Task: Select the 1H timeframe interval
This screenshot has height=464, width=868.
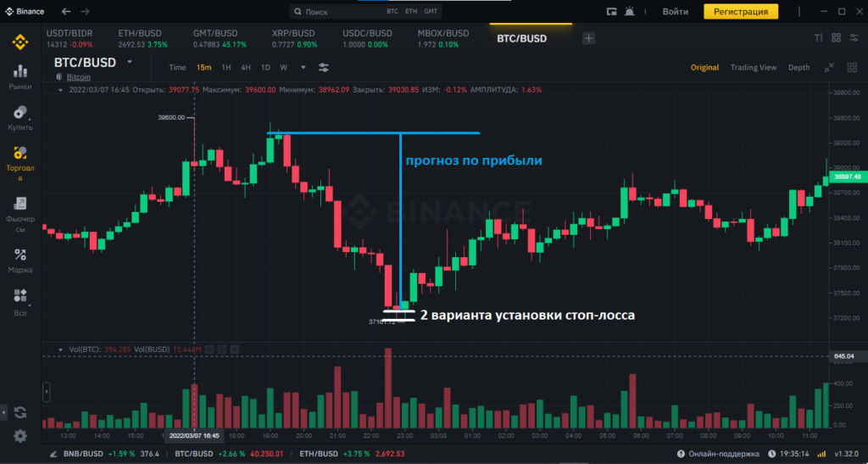Action: point(226,67)
